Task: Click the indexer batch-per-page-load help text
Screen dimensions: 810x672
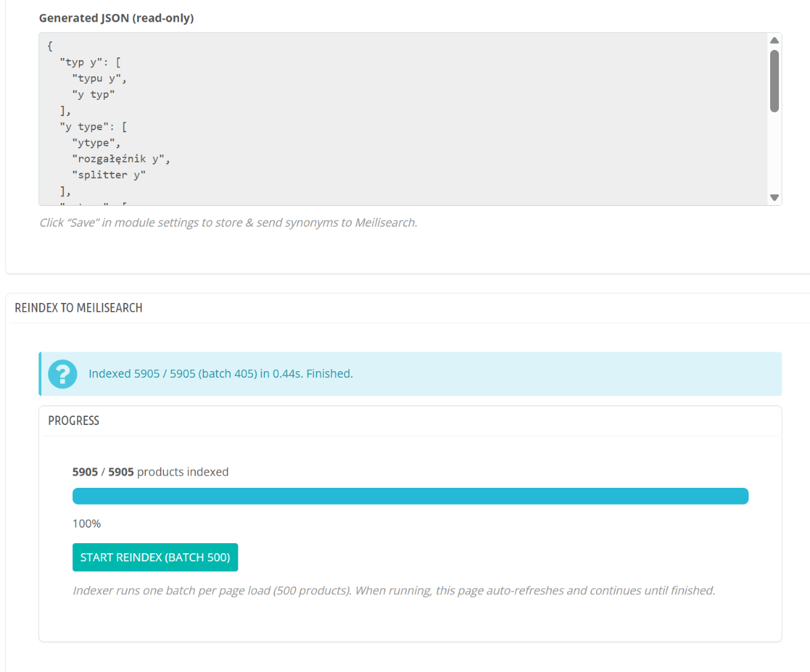Action: 393,590
